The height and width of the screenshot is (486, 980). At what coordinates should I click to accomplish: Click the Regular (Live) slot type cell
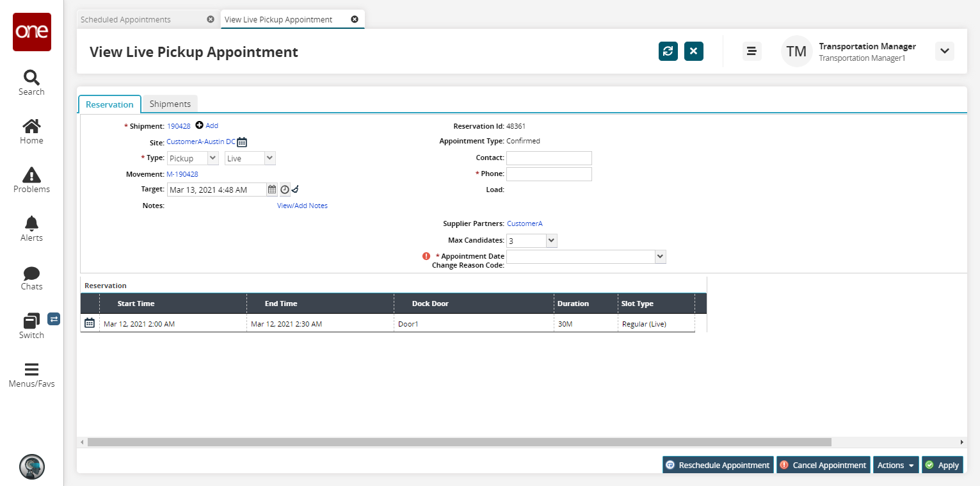656,324
